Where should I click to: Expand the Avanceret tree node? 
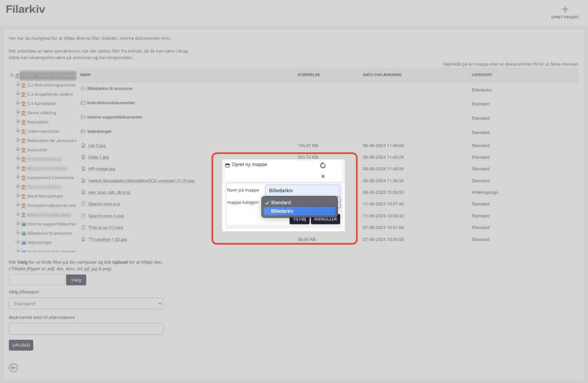click(x=18, y=150)
